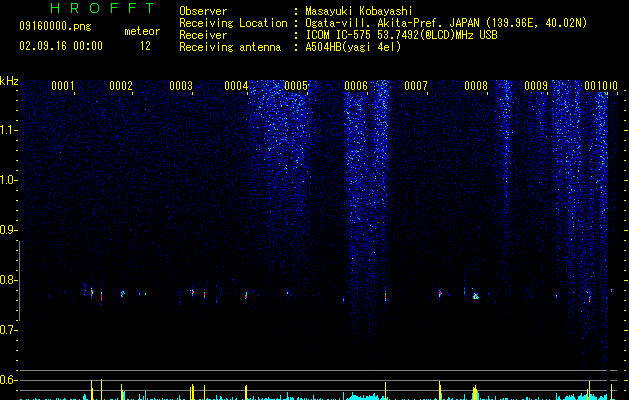This screenshot has width=629, height=400.
Task: Click the Receiver field label
Action: click(x=203, y=35)
